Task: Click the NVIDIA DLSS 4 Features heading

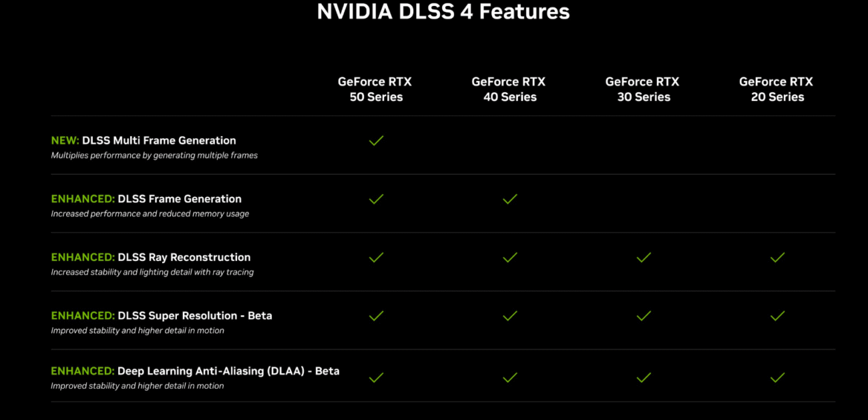Action: [x=443, y=11]
